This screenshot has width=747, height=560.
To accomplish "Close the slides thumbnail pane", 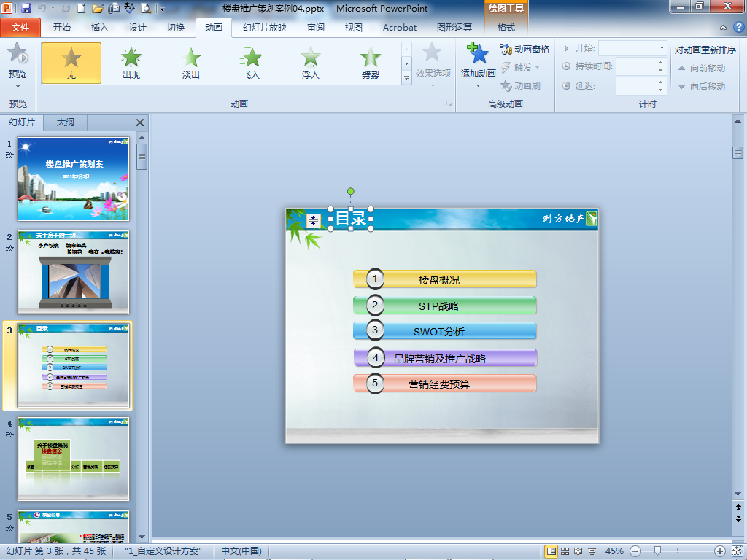I will (140, 122).
